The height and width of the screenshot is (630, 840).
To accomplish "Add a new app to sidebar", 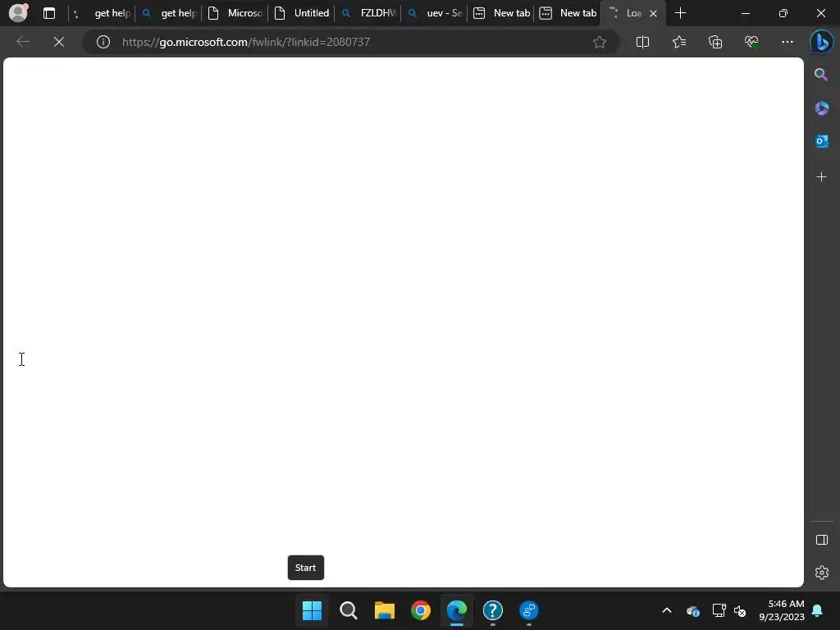I will pos(821,177).
